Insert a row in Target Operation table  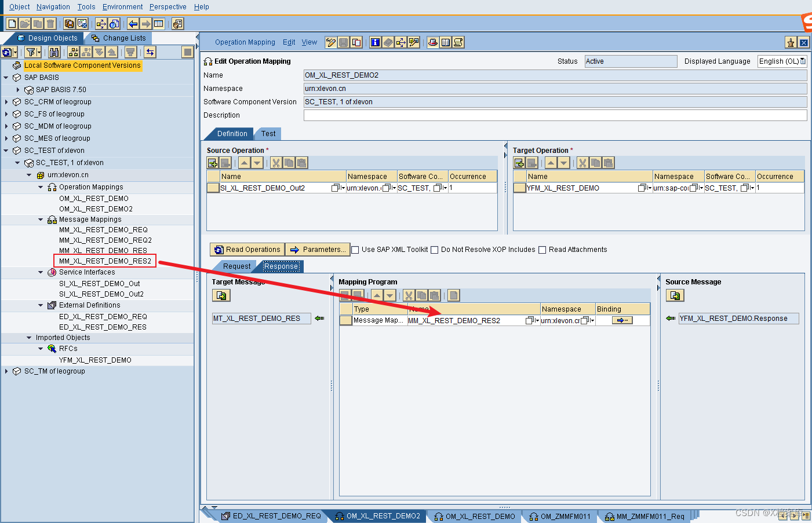pos(519,163)
